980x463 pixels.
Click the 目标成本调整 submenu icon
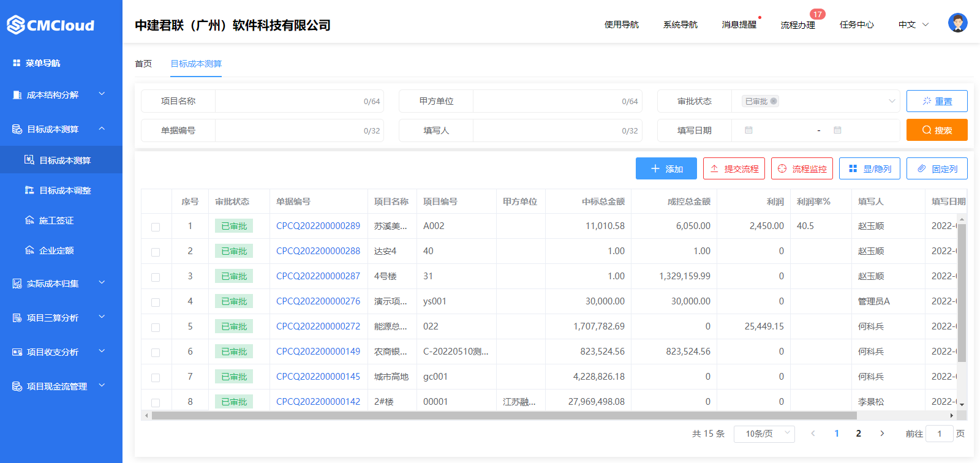click(29, 190)
